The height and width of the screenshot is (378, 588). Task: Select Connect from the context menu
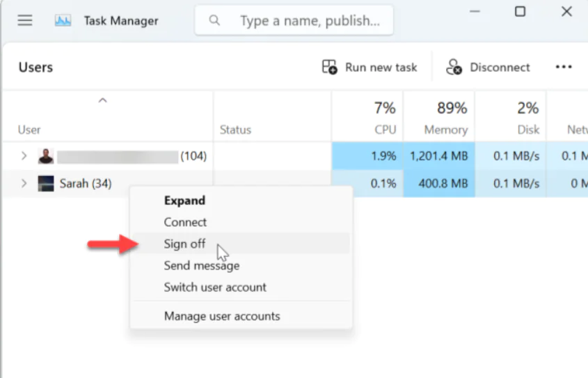pyautogui.click(x=185, y=222)
